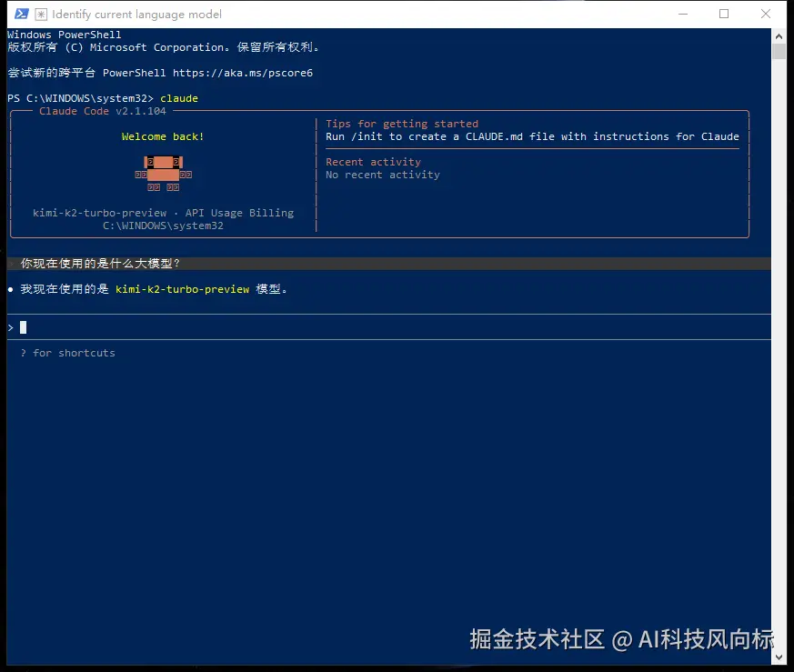
Task: Click the Claude Code prompt input line
Action: point(389,327)
